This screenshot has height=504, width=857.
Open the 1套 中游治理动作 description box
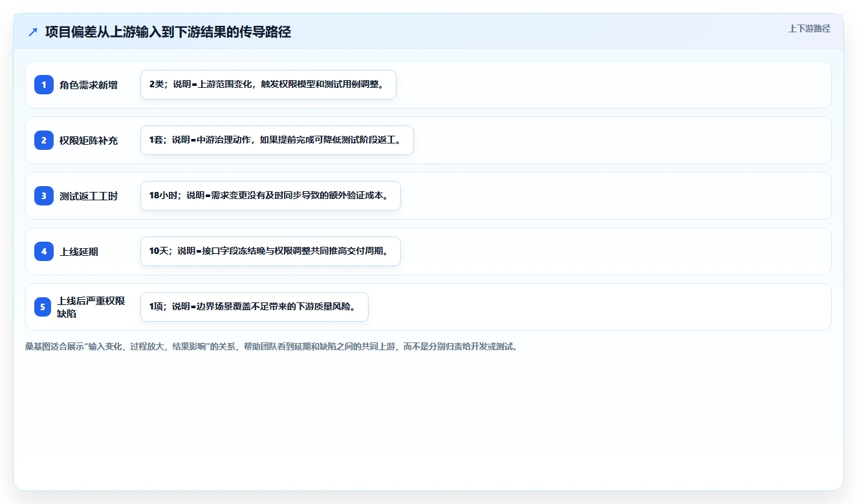pos(277,140)
